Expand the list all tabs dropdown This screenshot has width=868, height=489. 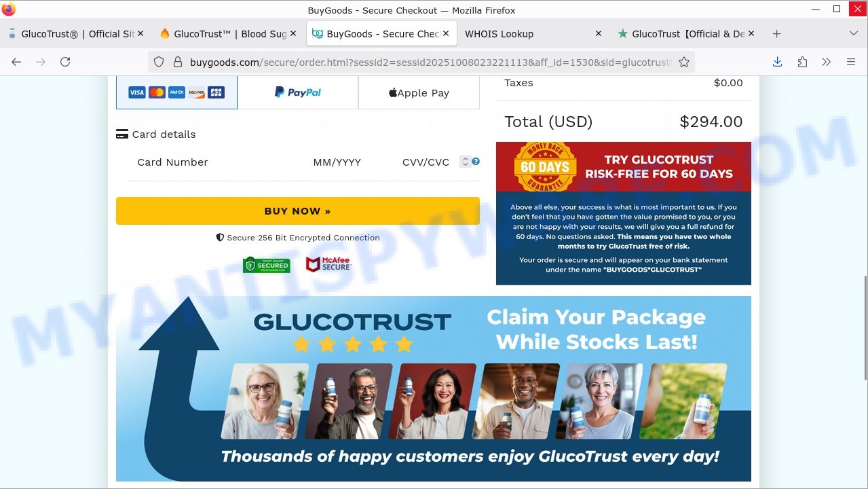(854, 33)
